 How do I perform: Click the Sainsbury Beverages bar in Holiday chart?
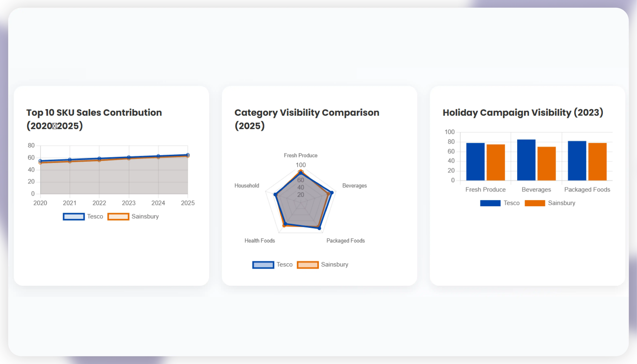[546, 164]
